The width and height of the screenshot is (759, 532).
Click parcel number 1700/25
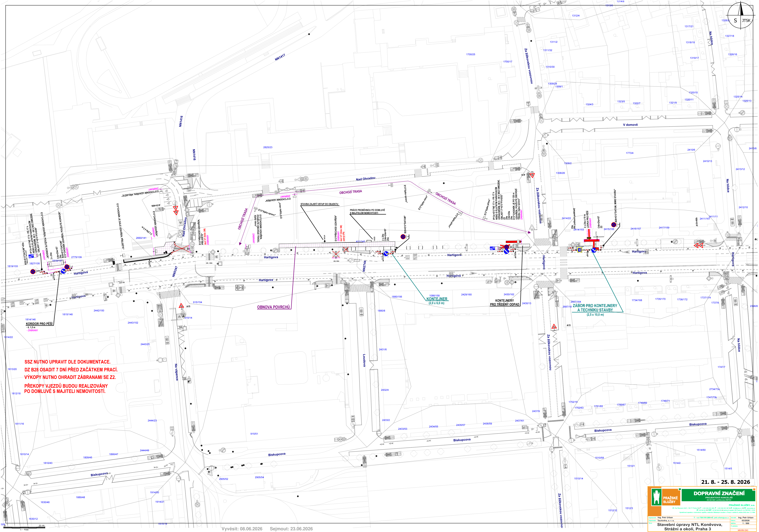click(x=471, y=54)
